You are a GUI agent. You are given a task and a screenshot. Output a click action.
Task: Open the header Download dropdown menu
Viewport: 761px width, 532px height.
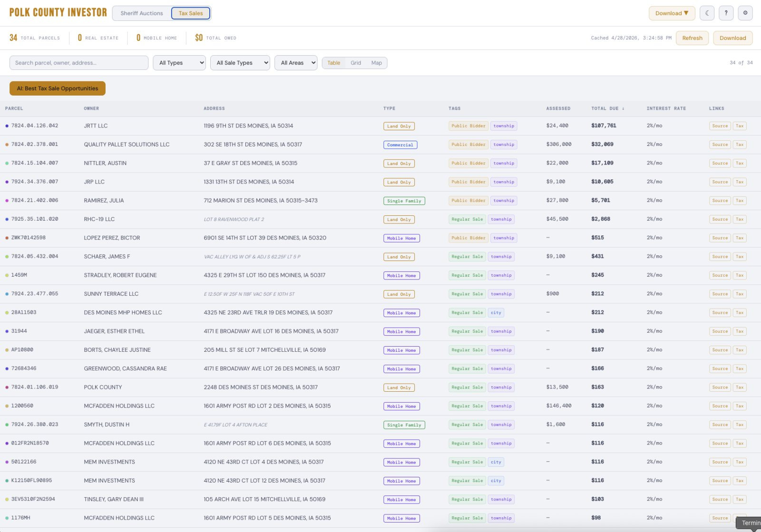click(672, 13)
